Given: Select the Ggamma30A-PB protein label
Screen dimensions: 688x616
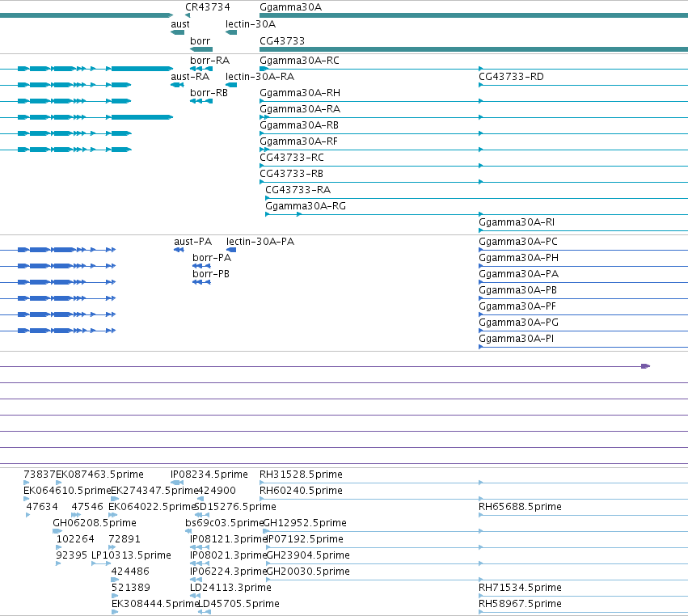Looking at the screenshot, I should [x=517, y=290].
